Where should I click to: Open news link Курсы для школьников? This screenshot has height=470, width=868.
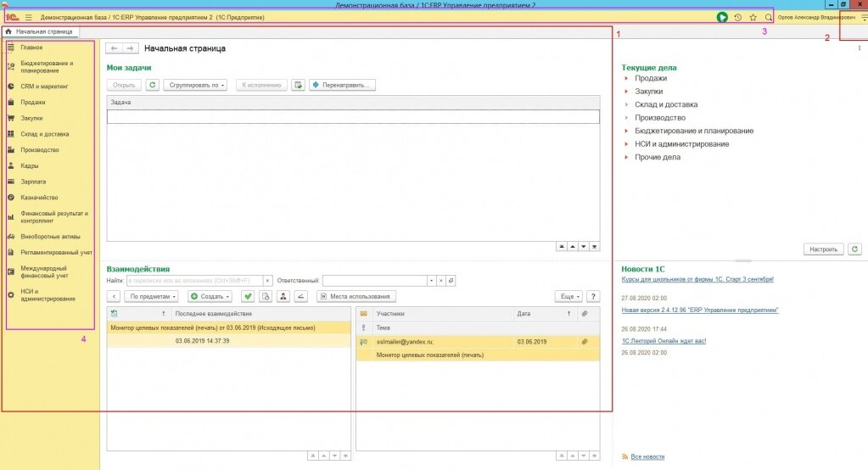point(697,280)
